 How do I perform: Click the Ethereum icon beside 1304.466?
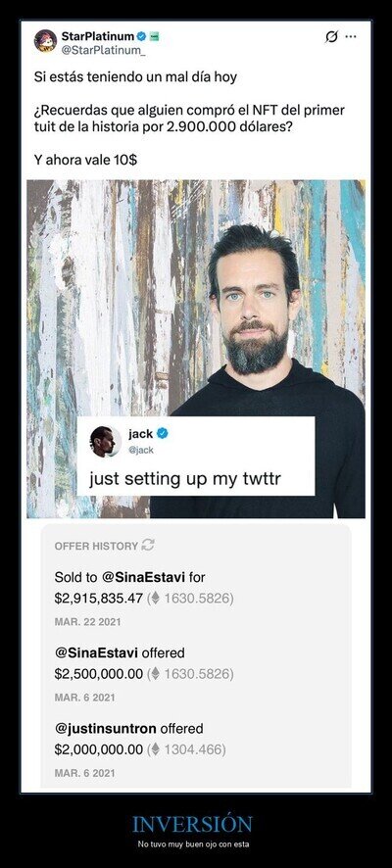pyautogui.click(x=156, y=749)
